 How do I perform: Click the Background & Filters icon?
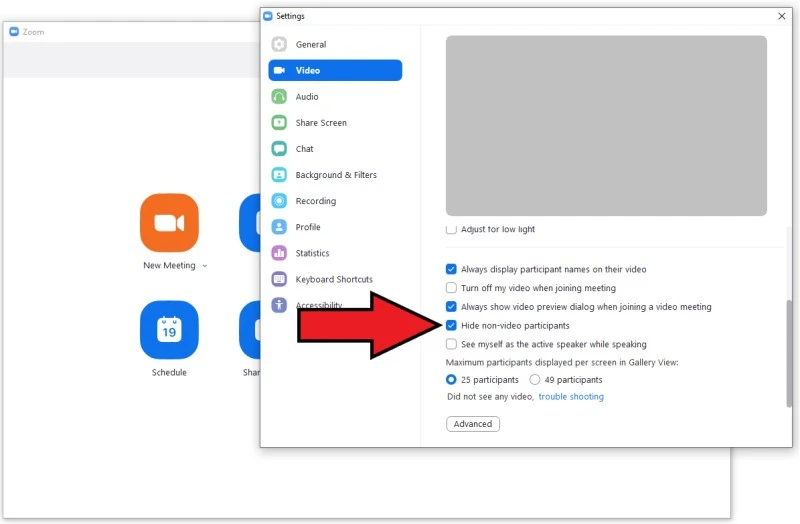coord(279,175)
